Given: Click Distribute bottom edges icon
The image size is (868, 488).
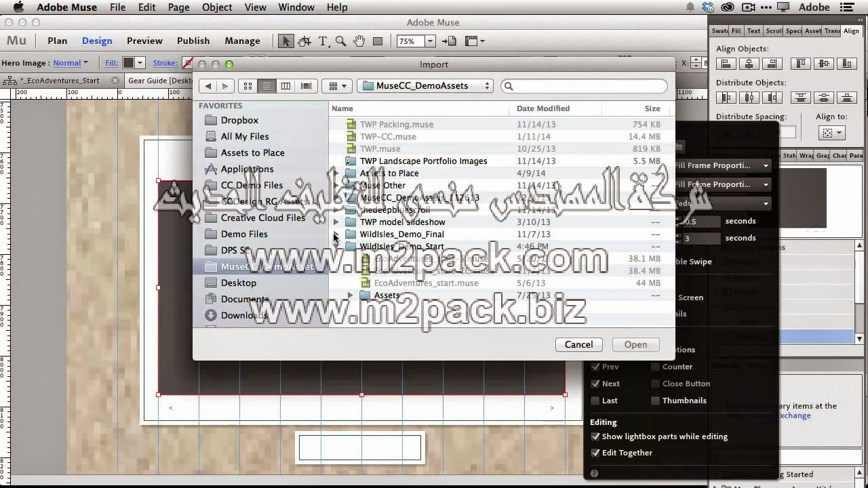Looking at the screenshot, I should 847,98.
